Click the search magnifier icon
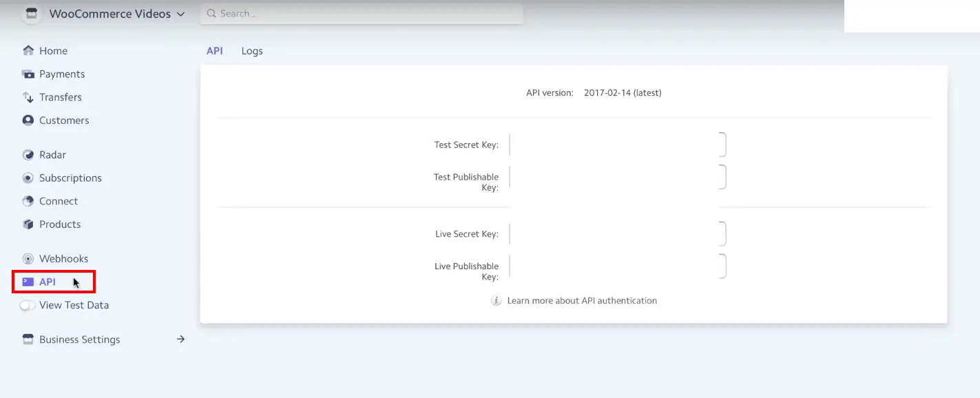Screen dimensions: 980x398 tap(211, 14)
